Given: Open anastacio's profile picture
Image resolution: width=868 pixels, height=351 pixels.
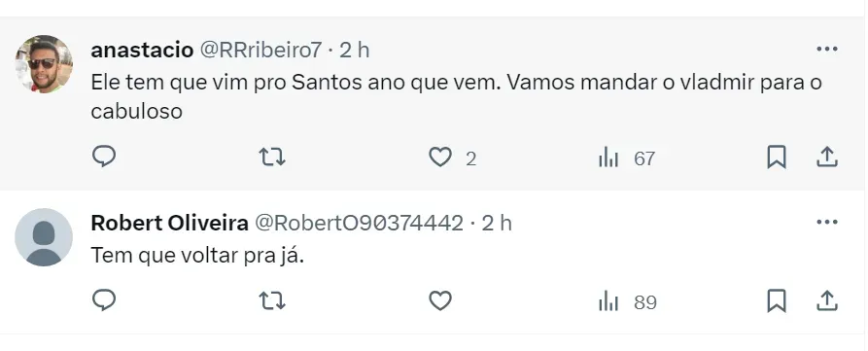Looking at the screenshot, I should pyautogui.click(x=44, y=63).
